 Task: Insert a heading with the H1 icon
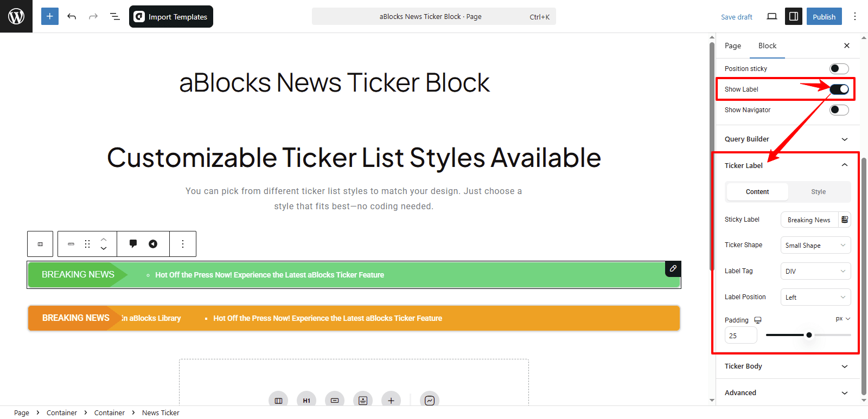[x=307, y=401]
